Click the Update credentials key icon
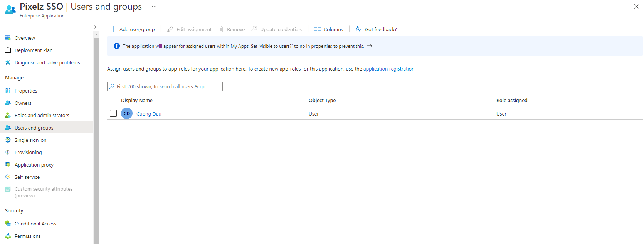The width and height of the screenshot is (644, 244). point(254,29)
